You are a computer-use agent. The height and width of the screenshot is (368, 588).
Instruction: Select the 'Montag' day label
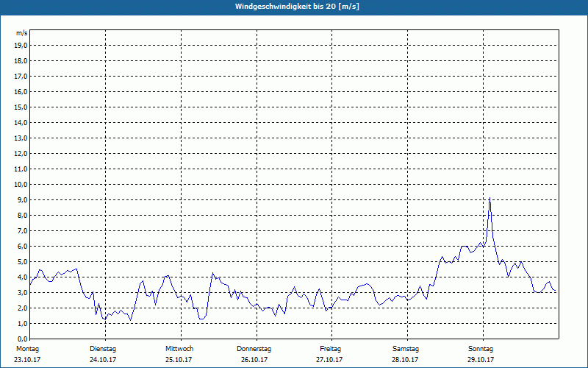[x=27, y=349]
